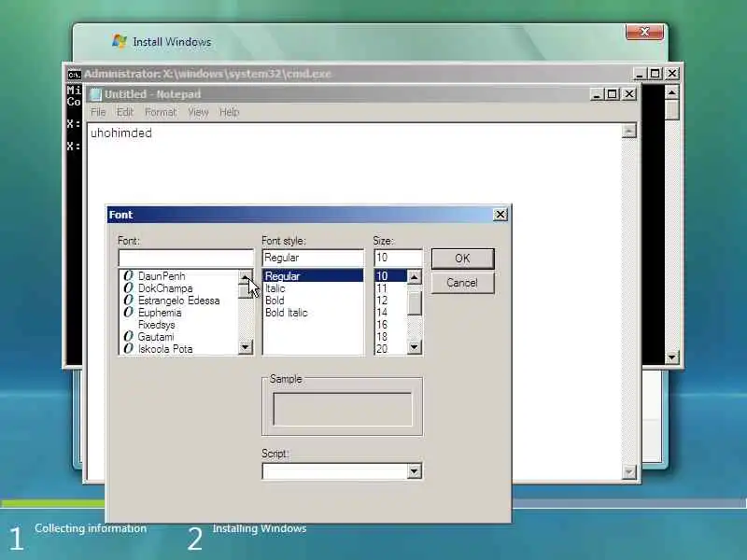Open the Notepad Help menu
The width and height of the screenshot is (747, 560).
coord(229,112)
